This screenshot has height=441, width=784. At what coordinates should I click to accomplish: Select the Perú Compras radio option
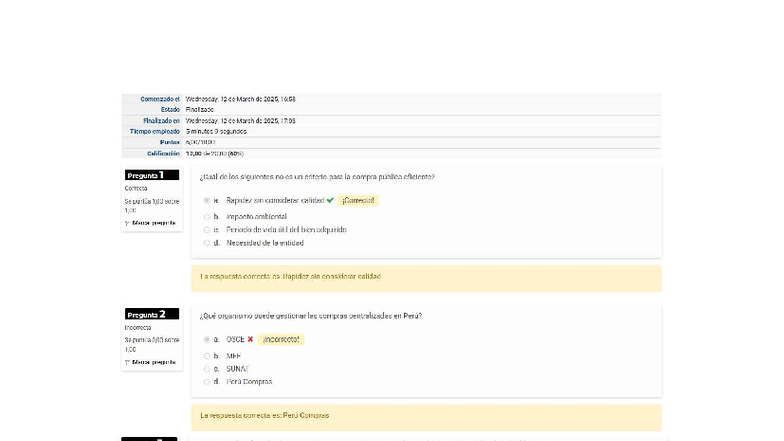(x=207, y=382)
